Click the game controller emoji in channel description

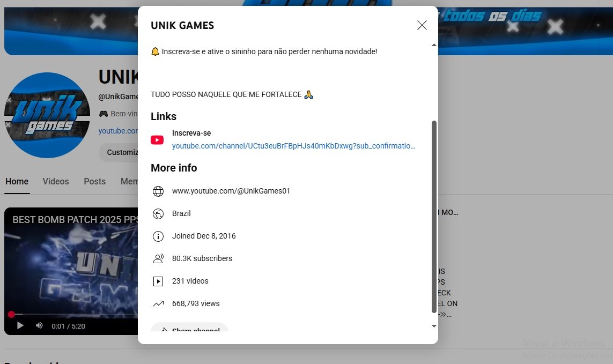[x=103, y=114]
